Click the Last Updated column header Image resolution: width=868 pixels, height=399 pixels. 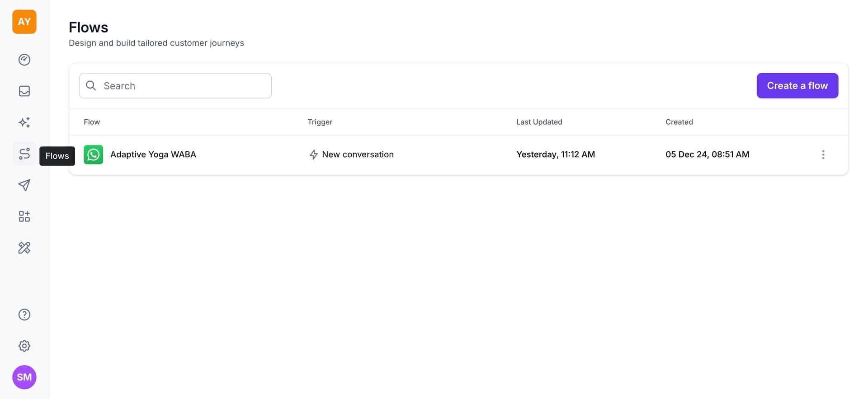pos(539,122)
